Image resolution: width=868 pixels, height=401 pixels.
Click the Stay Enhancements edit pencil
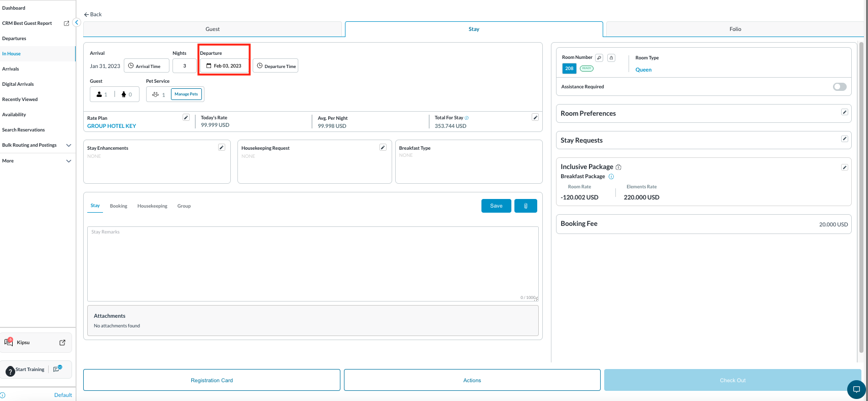tap(222, 147)
